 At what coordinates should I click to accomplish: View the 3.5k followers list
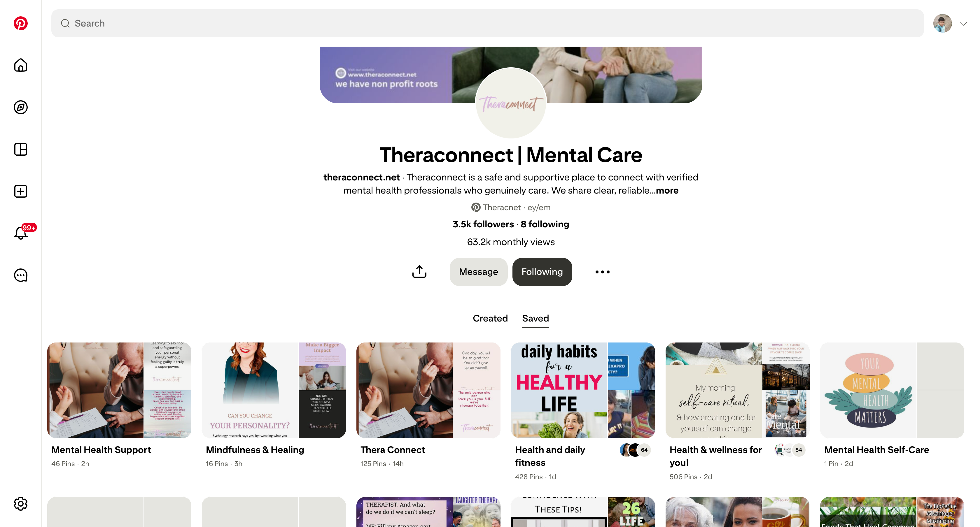pyautogui.click(x=483, y=224)
